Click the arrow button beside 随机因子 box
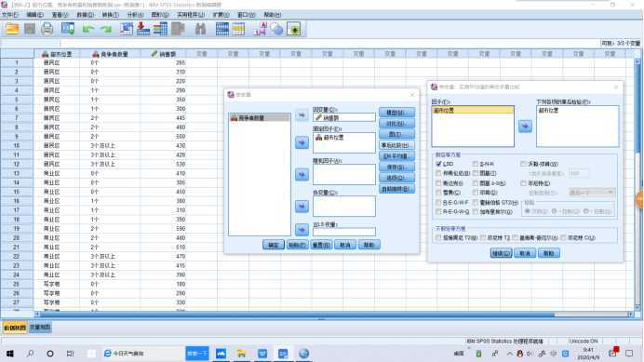The image size is (644, 362). tap(302, 175)
